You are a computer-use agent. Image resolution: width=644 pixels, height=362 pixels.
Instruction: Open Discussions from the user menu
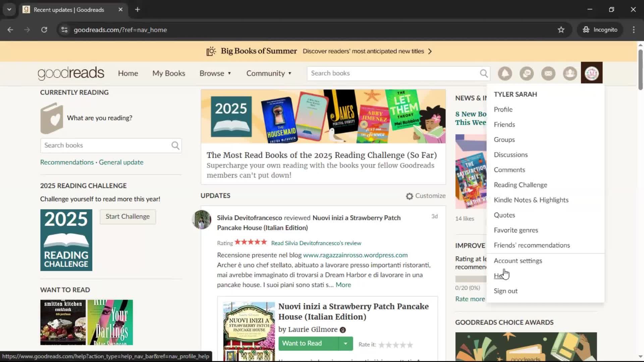coord(511,155)
